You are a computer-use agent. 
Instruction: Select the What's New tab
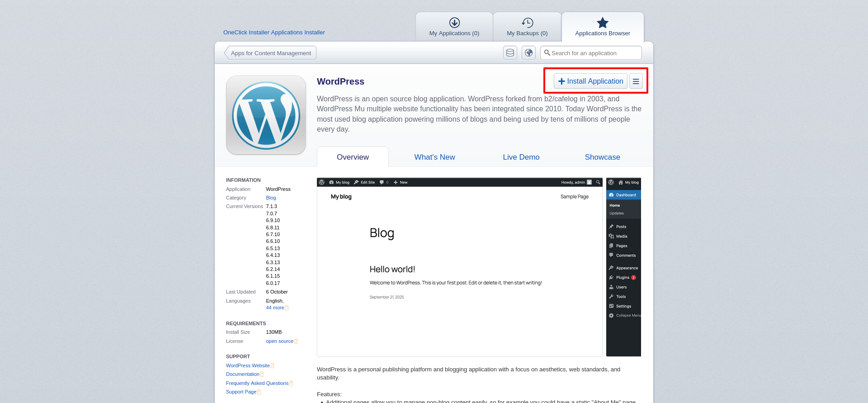pos(434,157)
